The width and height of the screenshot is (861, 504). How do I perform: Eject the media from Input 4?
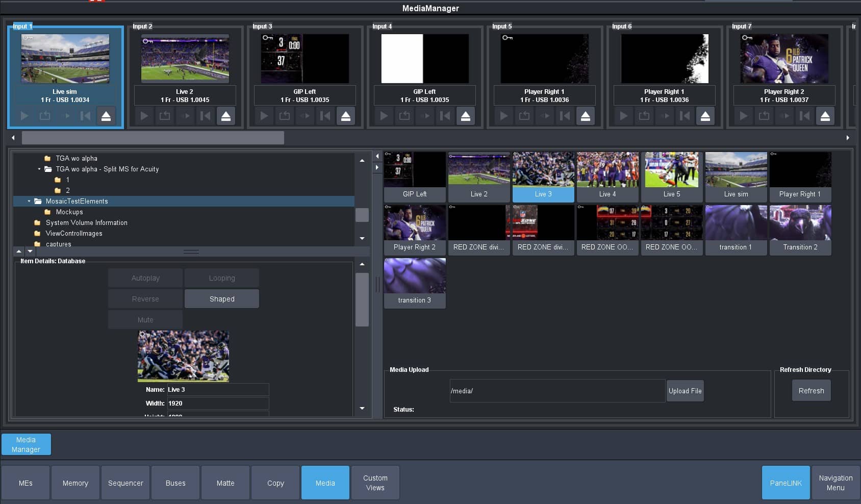tap(466, 116)
